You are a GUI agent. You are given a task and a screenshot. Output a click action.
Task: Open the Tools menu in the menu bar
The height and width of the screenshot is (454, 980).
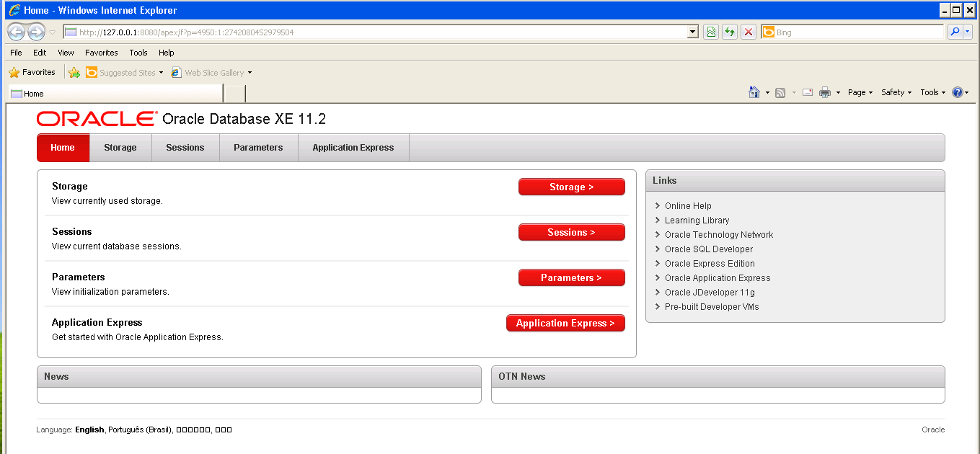138,52
